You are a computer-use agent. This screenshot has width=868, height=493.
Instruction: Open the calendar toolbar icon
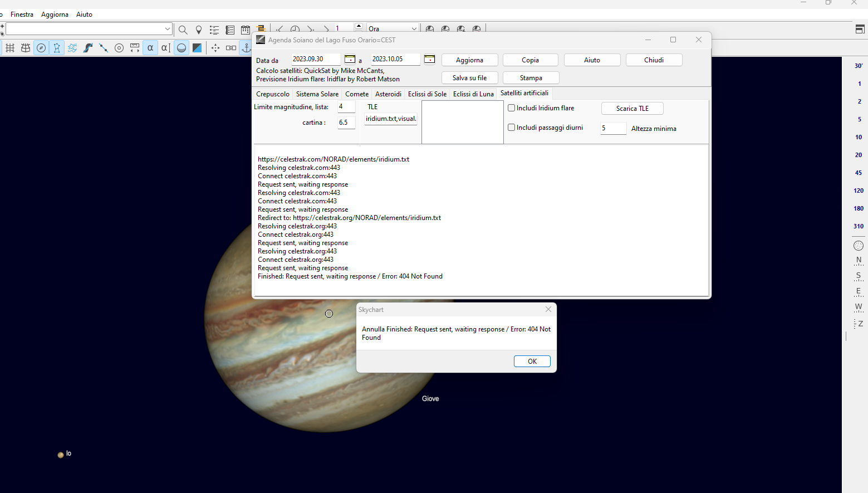pos(246,30)
